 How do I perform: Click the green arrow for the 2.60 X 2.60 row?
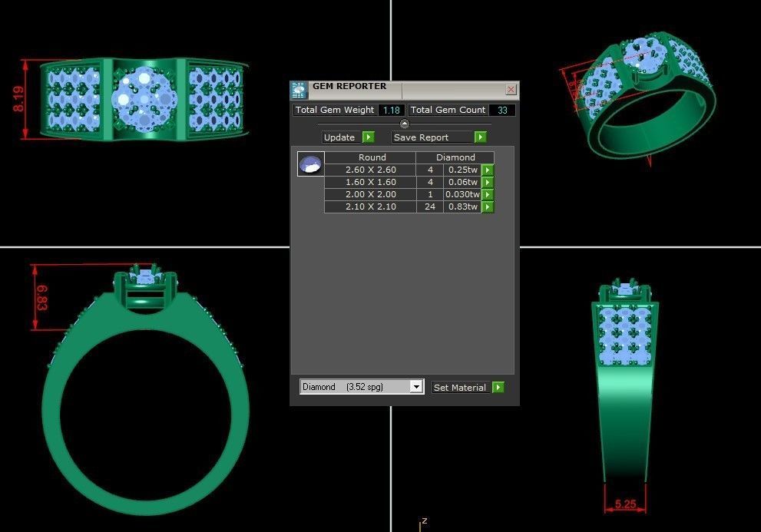coord(488,170)
